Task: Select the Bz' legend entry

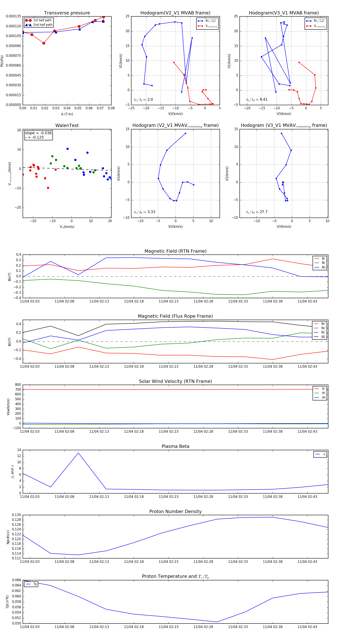Action: [320, 332]
